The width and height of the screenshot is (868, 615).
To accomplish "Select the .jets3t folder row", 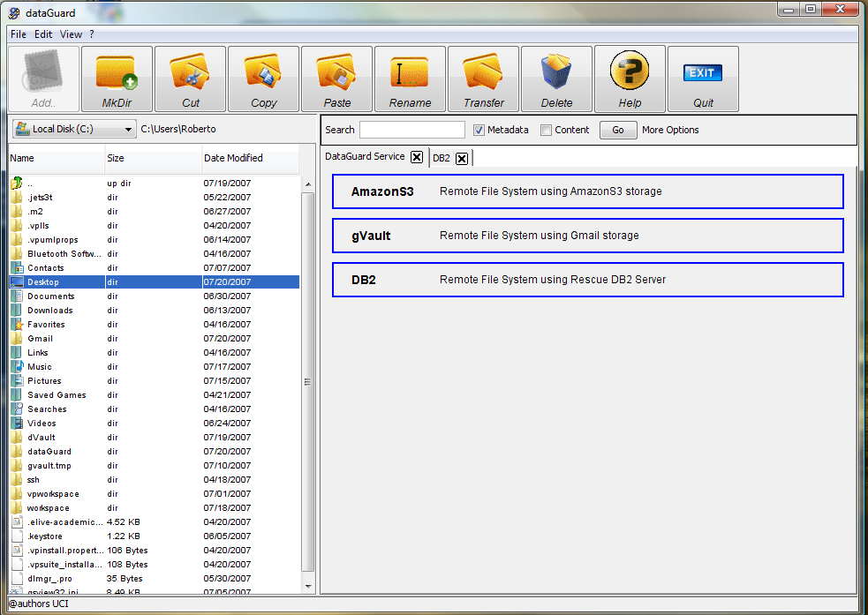I will coord(155,198).
